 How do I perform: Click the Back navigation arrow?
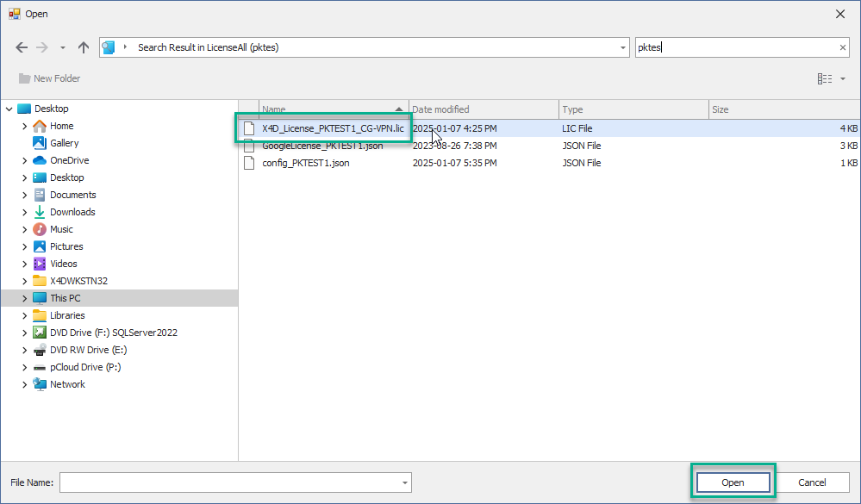tap(22, 47)
